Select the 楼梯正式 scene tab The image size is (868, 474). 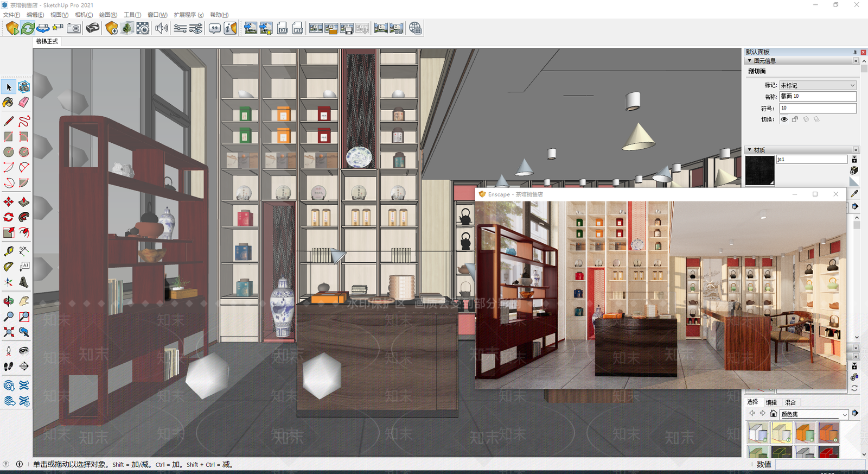click(47, 41)
